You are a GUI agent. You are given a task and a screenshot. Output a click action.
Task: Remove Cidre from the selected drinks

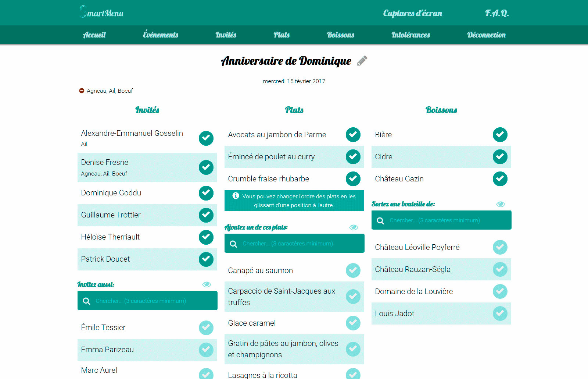pyautogui.click(x=500, y=157)
